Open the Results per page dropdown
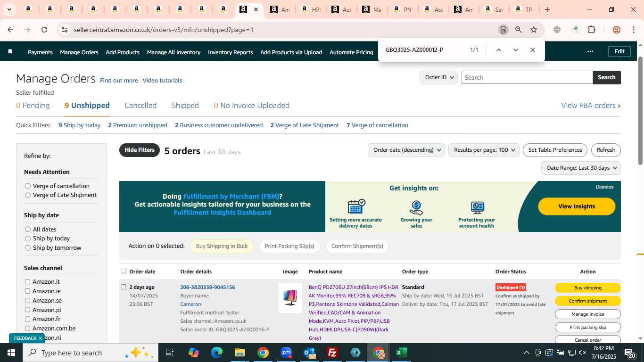 click(484, 150)
